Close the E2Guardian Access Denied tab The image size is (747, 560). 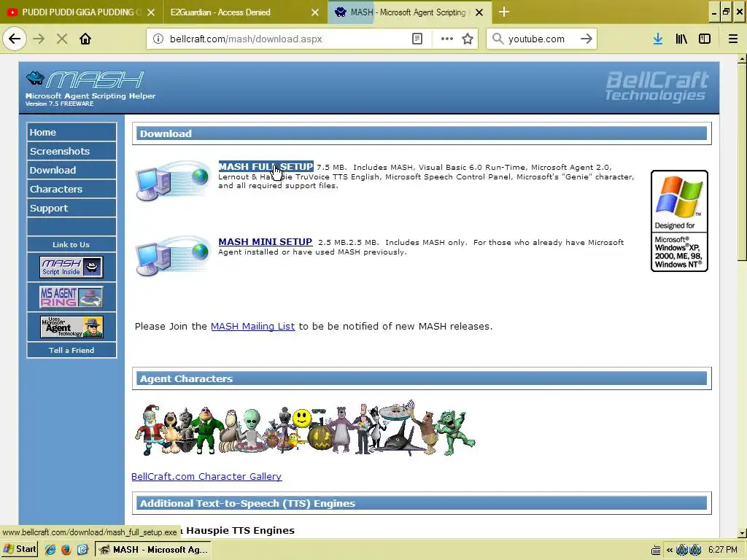click(315, 12)
